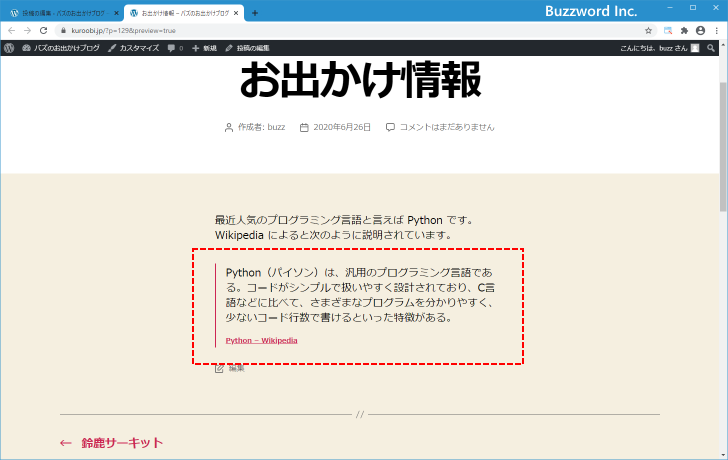Click the screenshot extension icon near the star
Screen dimensions: 728x460
point(668,31)
